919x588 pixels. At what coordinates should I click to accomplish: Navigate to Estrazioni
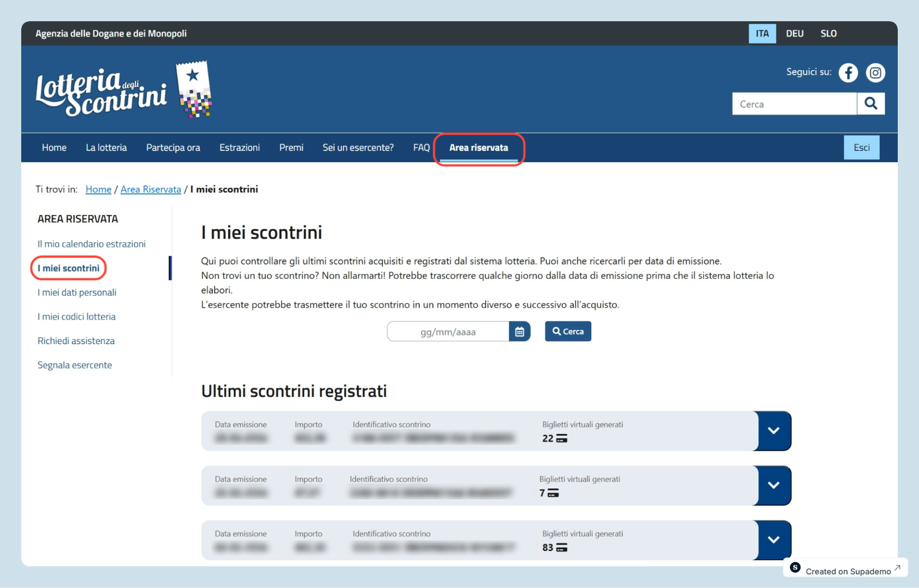[240, 147]
